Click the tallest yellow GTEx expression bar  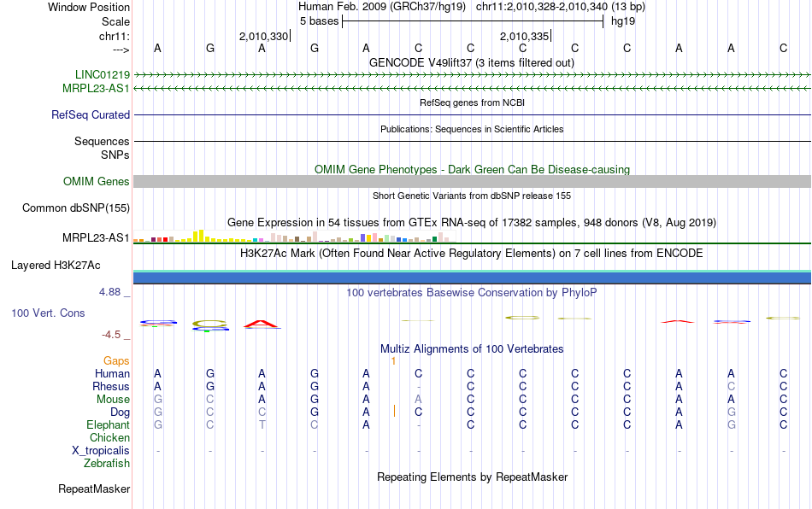(x=202, y=236)
